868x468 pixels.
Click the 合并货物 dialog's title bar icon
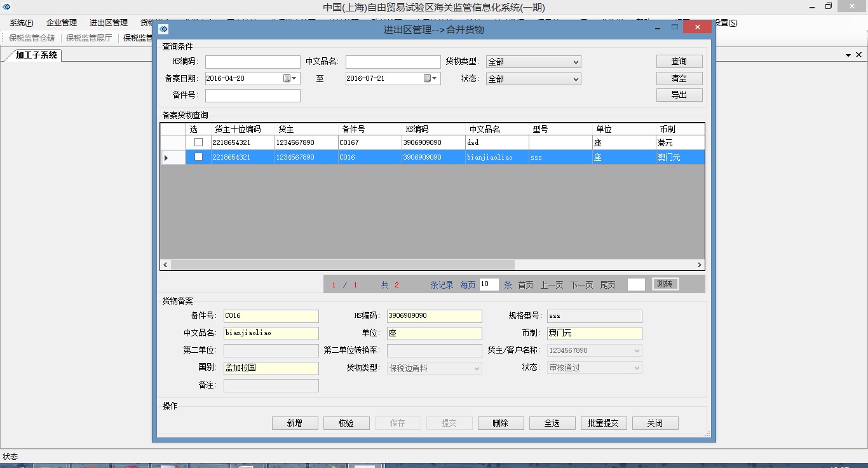(163, 29)
